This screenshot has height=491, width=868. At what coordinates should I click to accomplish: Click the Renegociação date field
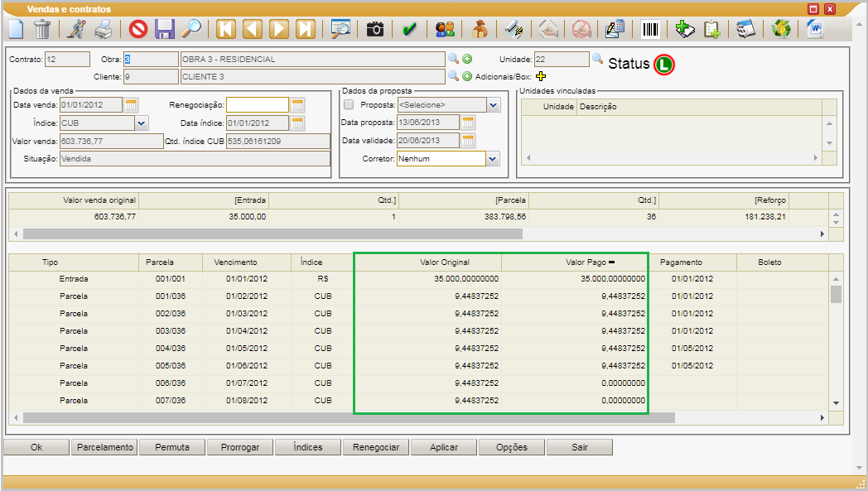click(258, 104)
